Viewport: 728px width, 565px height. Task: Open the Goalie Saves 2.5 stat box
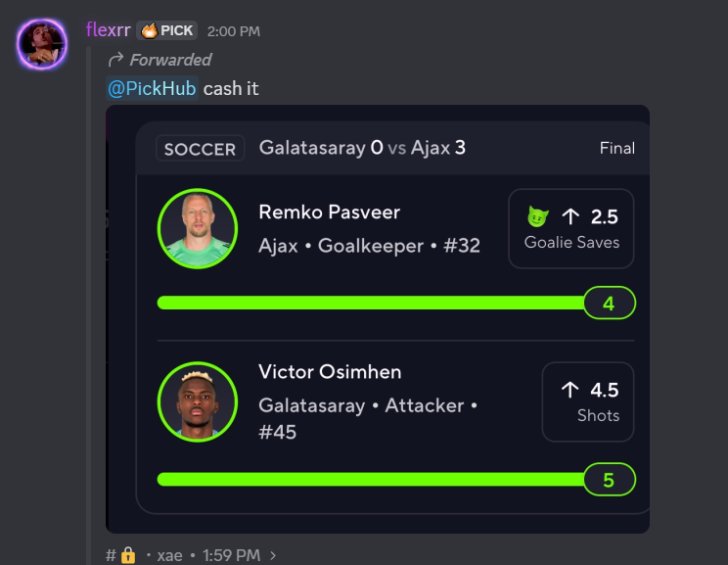571,228
